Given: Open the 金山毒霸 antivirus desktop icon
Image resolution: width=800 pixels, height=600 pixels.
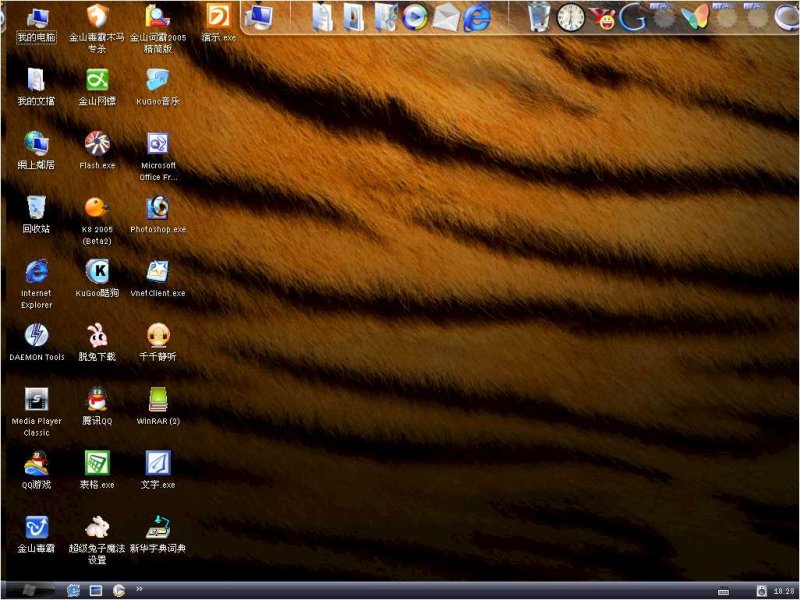Looking at the screenshot, I should (37, 527).
